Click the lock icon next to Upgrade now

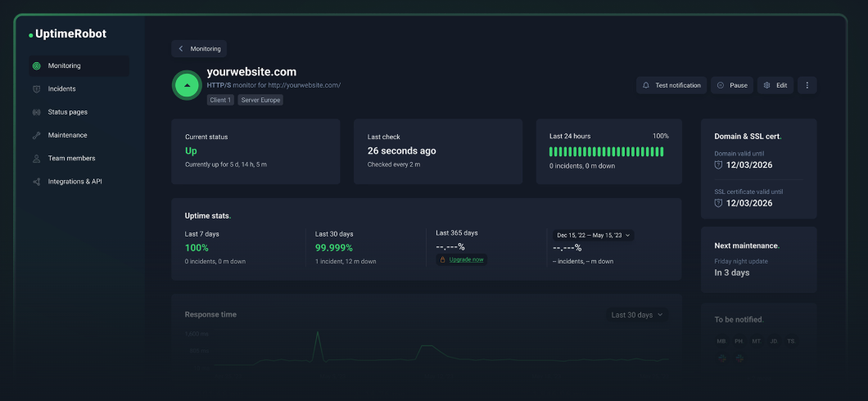point(442,259)
